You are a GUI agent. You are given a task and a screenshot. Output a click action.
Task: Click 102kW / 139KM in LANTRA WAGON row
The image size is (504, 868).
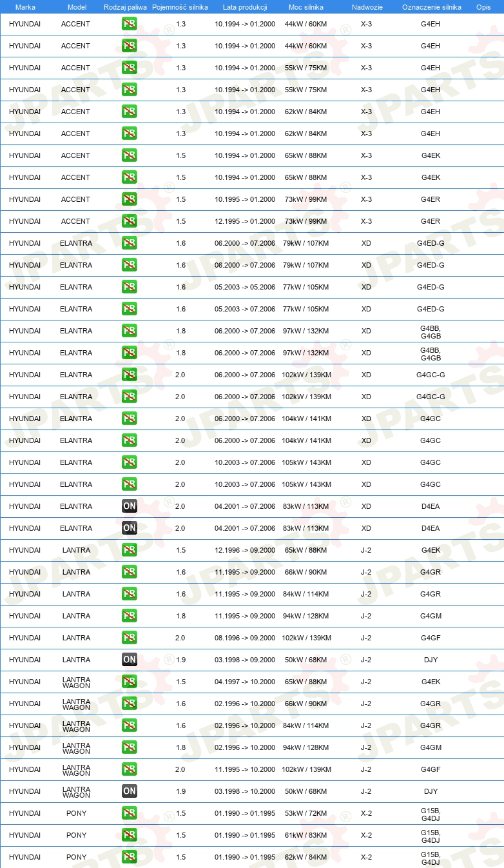click(x=306, y=769)
